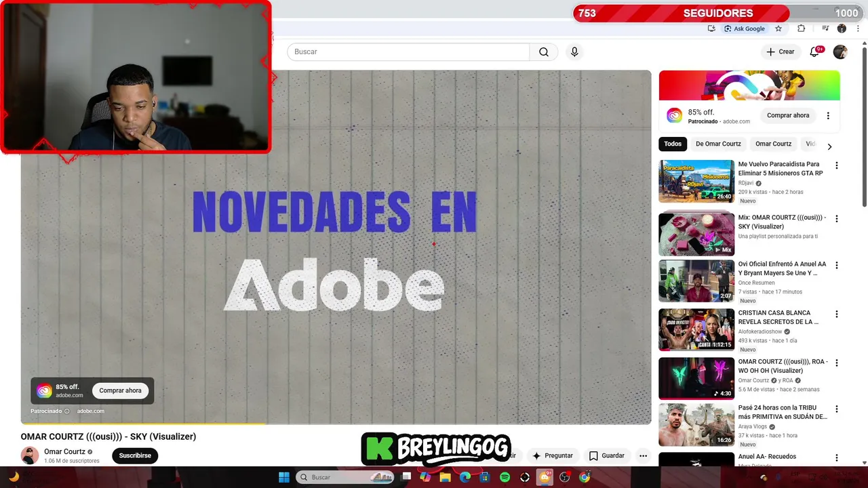This screenshot has width=868, height=488.
Task: Open Windows Start menu
Action: tap(284, 477)
